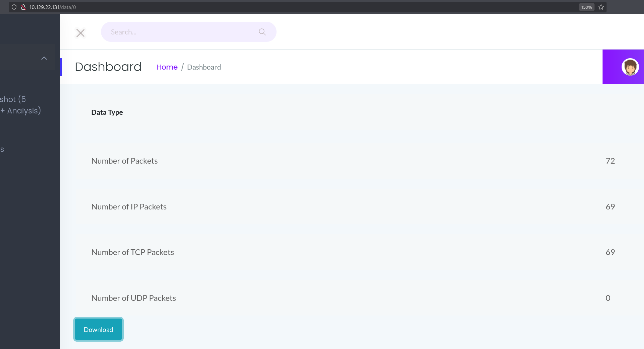Open the user profile avatar

click(x=630, y=67)
